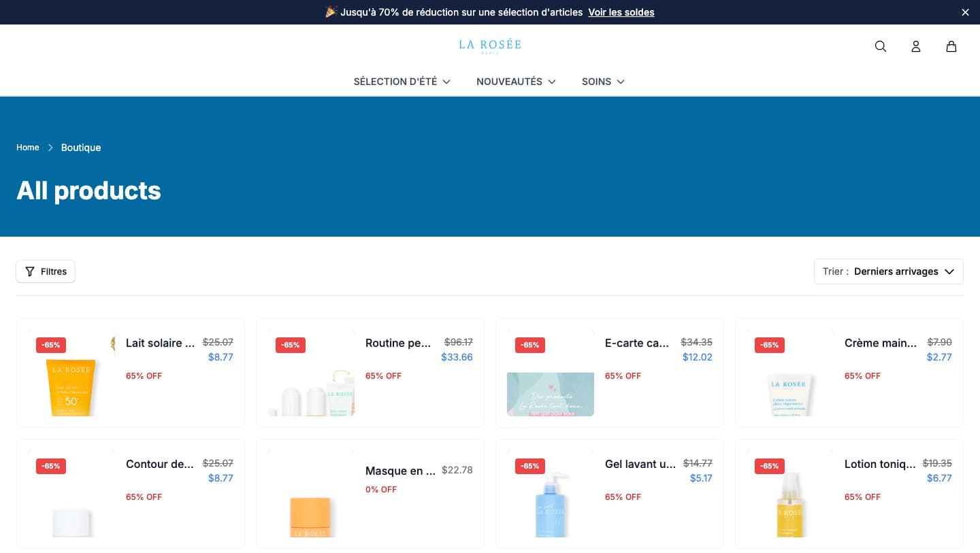Open the Masque en orange product image
This screenshot has height=553, width=980.
(311, 494)
